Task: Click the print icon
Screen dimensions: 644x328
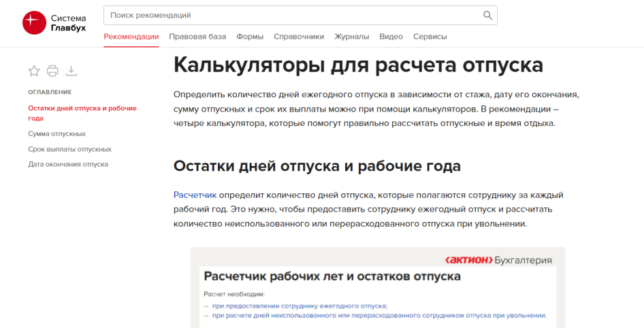Action: click(x=52, y=71)
